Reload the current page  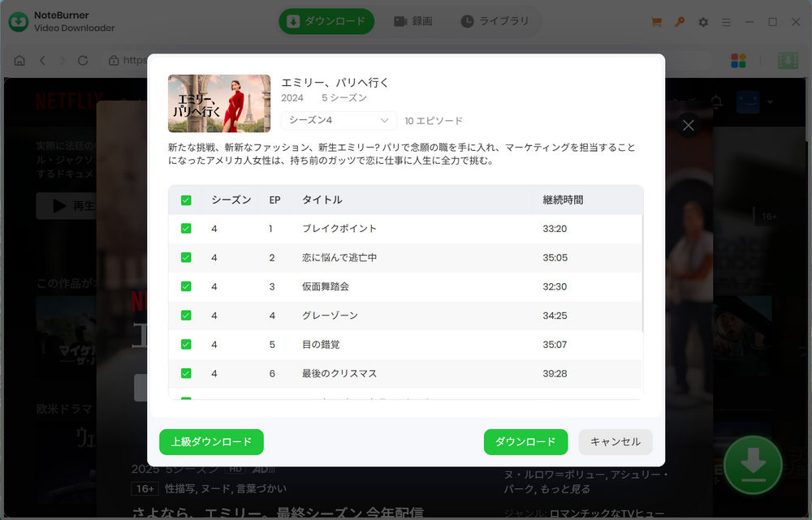82,61
